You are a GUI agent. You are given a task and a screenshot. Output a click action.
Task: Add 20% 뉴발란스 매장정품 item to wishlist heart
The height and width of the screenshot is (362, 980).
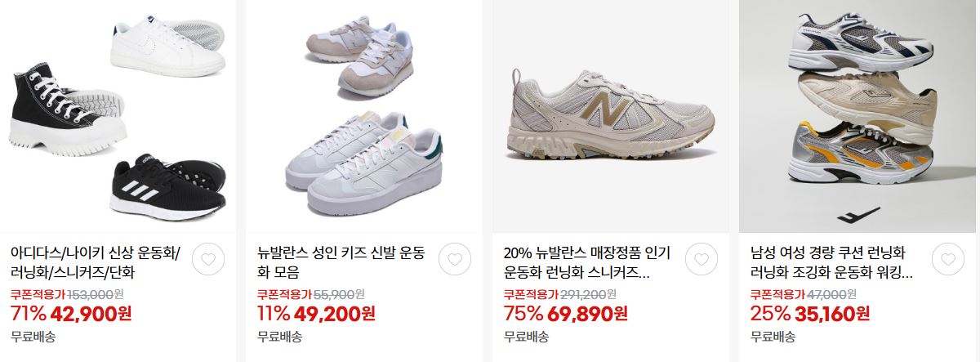(x=701, y=261)
